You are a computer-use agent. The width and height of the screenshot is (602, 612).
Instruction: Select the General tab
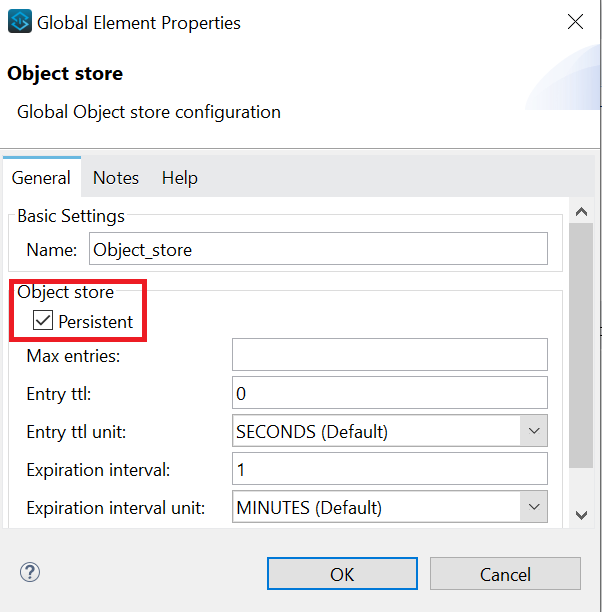click(41, 178)
